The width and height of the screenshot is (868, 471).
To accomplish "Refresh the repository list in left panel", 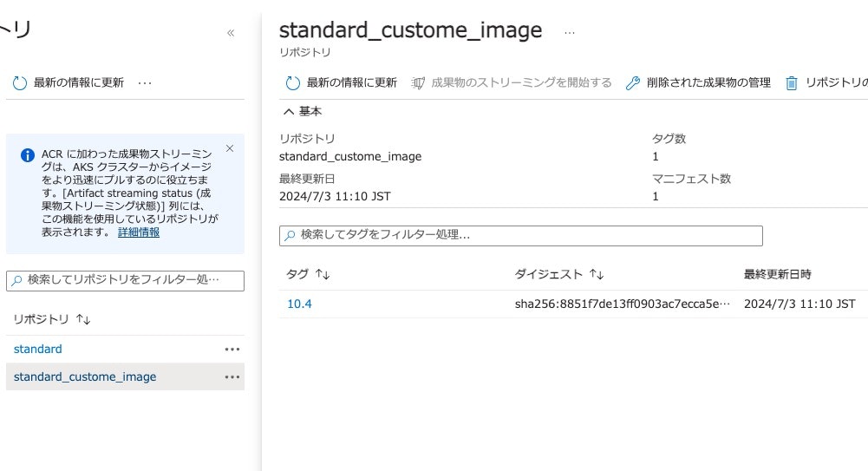I will (x=69, y=83).
